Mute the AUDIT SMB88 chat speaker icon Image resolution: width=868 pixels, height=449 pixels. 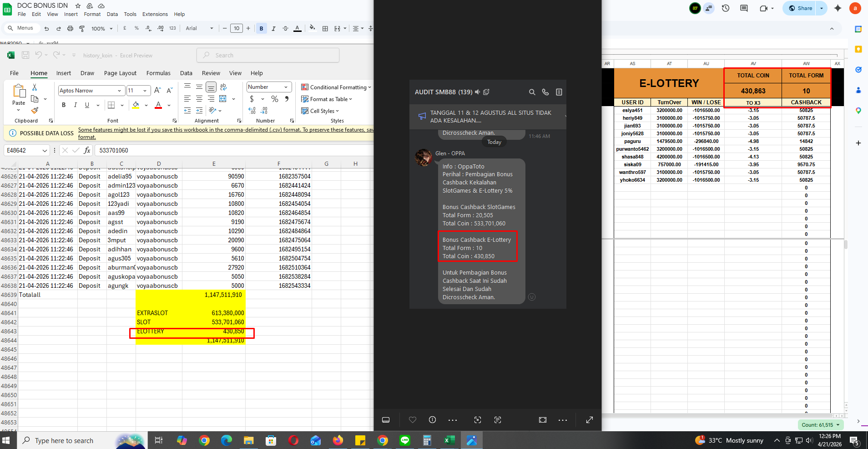(x=477, y=92)
